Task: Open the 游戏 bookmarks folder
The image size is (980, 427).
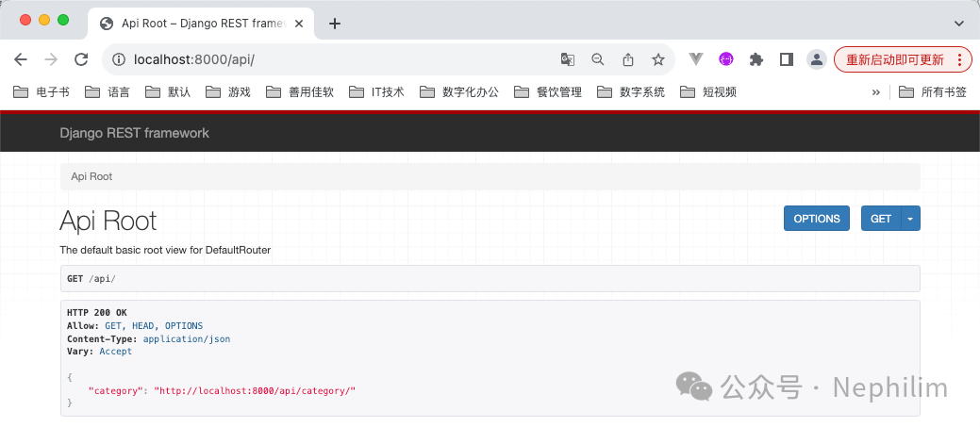Action: click(x=228, y=92)
